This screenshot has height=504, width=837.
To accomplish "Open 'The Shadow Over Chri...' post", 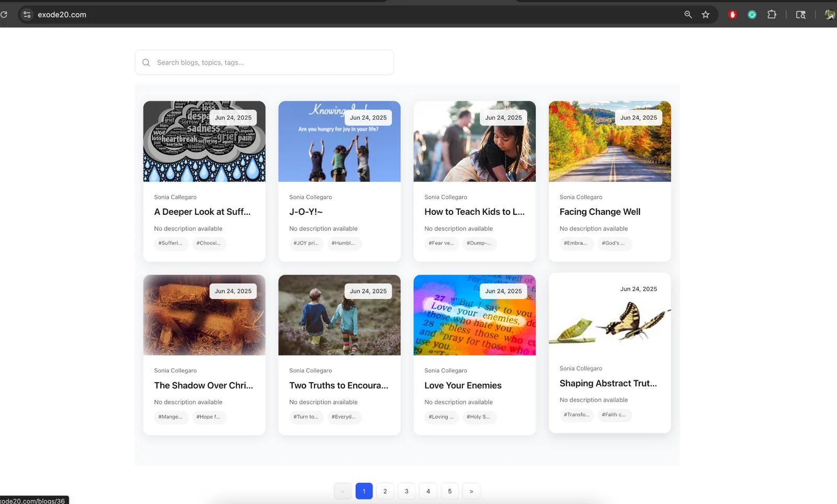I will click(x=203, y=385).
